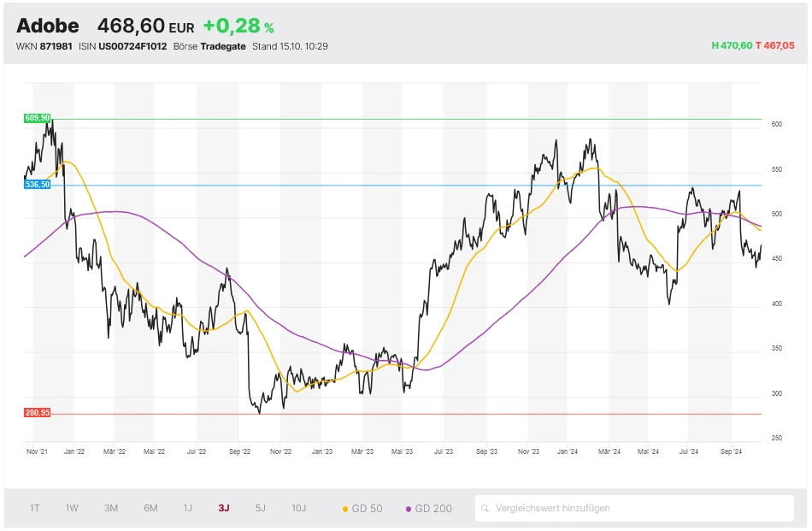Viewport: 812px width, 531px height.
Task: Switch to the 1J time range
Action: (187, 508)
